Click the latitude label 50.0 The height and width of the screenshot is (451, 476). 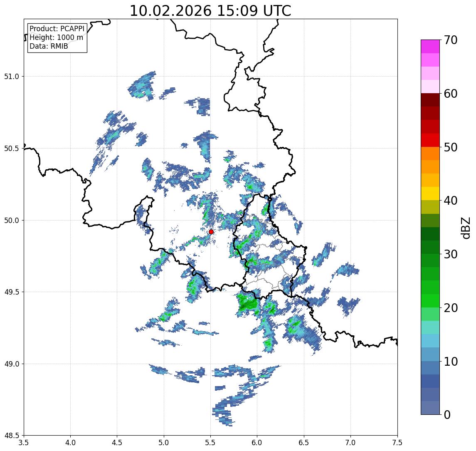[12, 221]
